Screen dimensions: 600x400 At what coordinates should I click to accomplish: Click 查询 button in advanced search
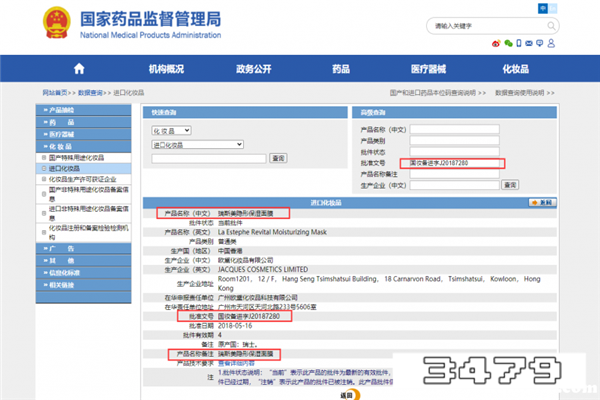510,185
